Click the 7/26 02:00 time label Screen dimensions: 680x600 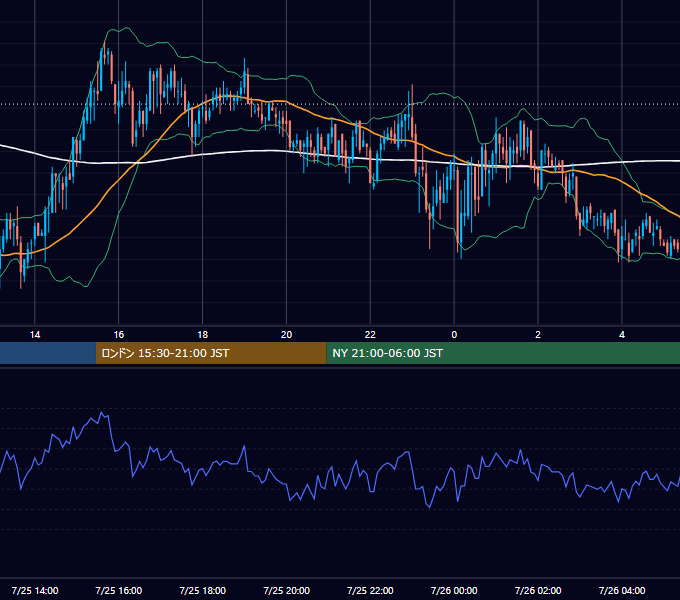click(538, 590)
